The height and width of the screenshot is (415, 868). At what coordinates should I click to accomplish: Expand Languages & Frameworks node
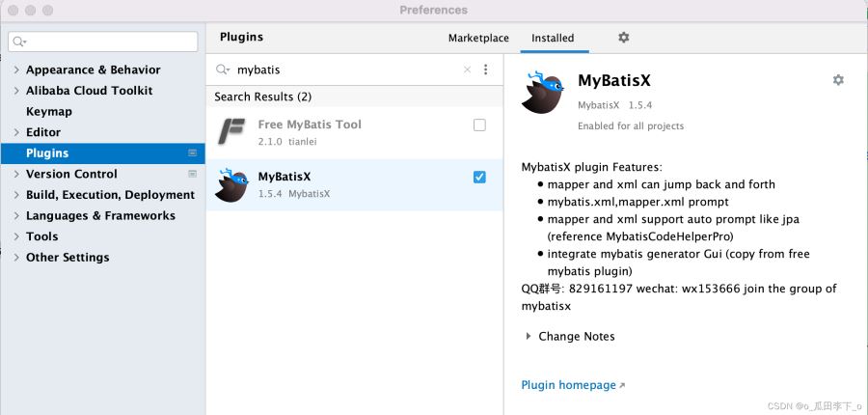pos(16,215)
